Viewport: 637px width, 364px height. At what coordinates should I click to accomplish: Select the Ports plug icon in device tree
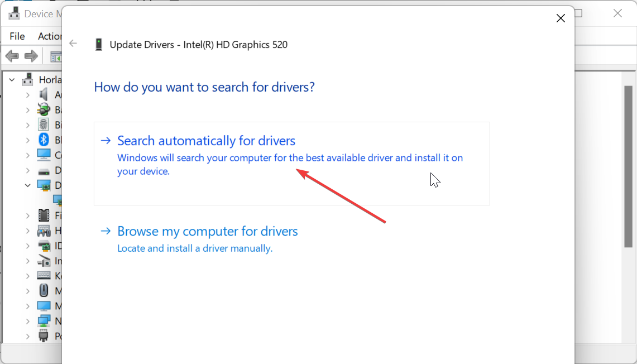click(44, 336)
